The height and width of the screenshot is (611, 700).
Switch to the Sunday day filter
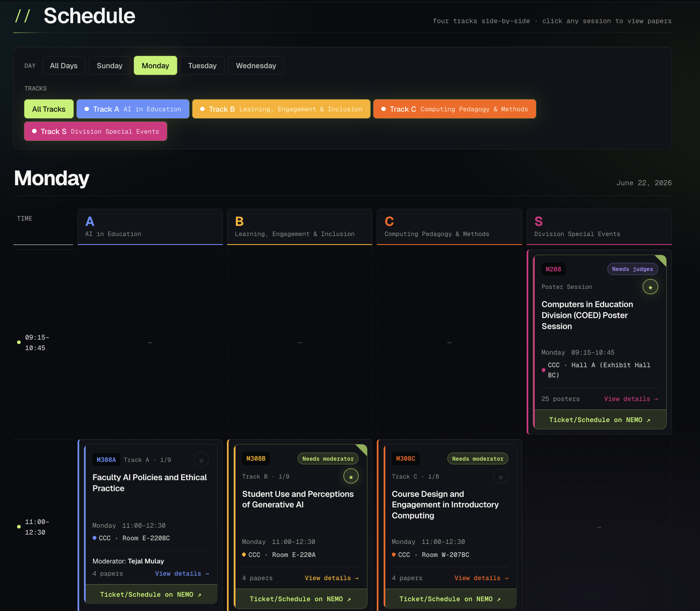110,65
